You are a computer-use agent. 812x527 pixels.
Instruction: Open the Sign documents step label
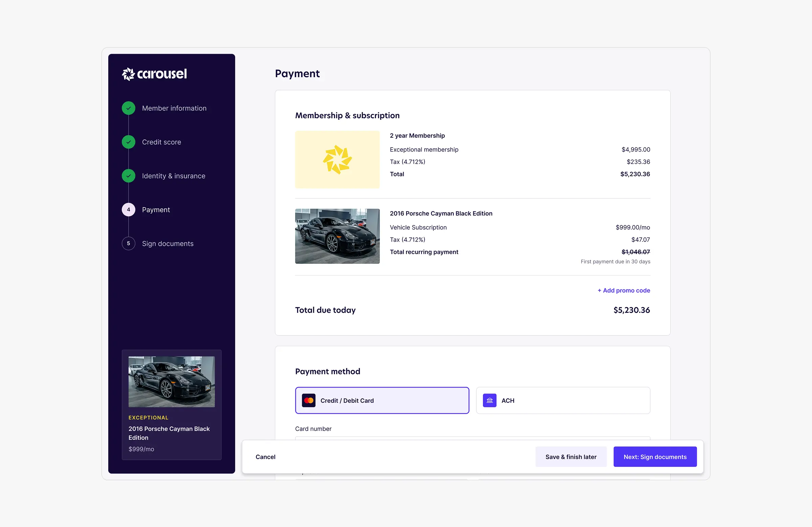pyautogui.click(x=167, y=243)
